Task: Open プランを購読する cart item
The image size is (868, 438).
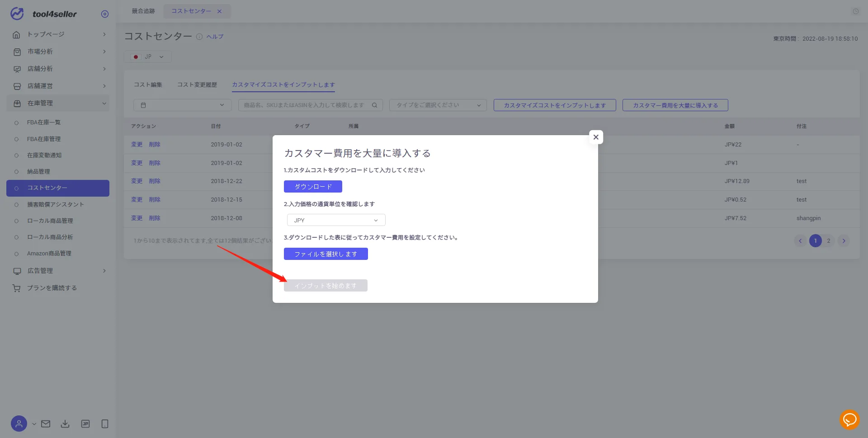Action: [58, 288]
